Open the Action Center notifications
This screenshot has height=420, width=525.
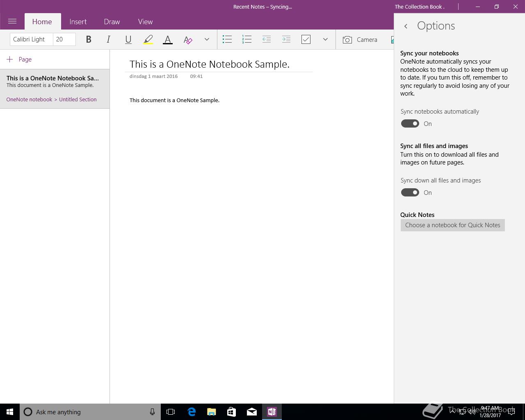point(511,412)
